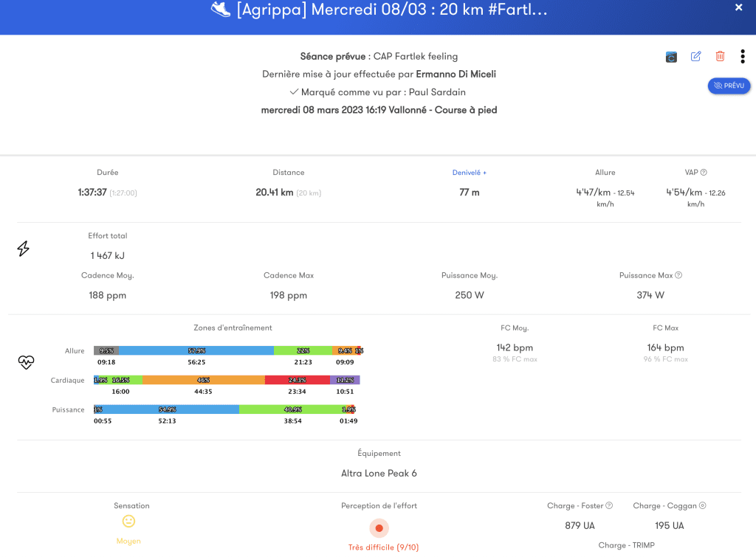This screenshot has width=756, height=557.
Task: Select the orange 46% Cardiaque zone segment
Action: [x=204, y=380]
